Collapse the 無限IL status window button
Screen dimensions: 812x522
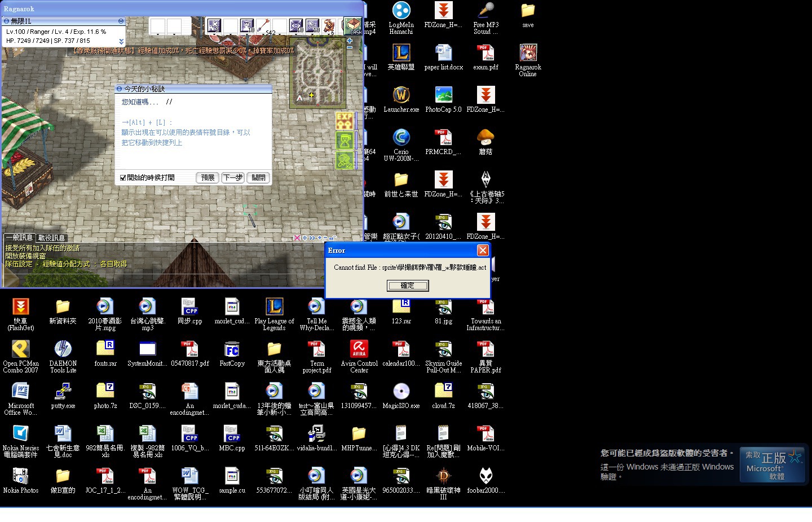121,21
